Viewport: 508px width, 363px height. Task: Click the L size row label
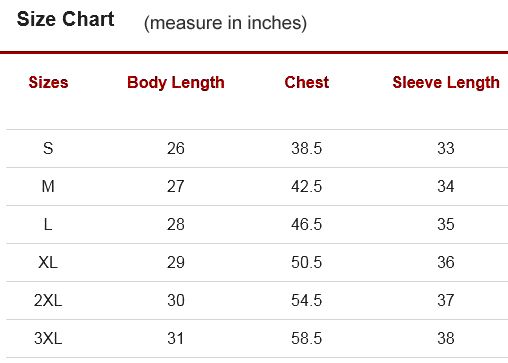48,224
